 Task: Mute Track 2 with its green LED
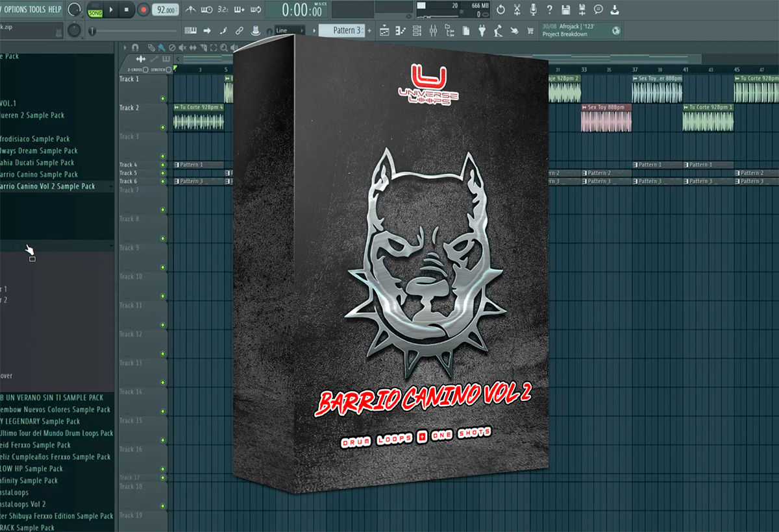163,127
